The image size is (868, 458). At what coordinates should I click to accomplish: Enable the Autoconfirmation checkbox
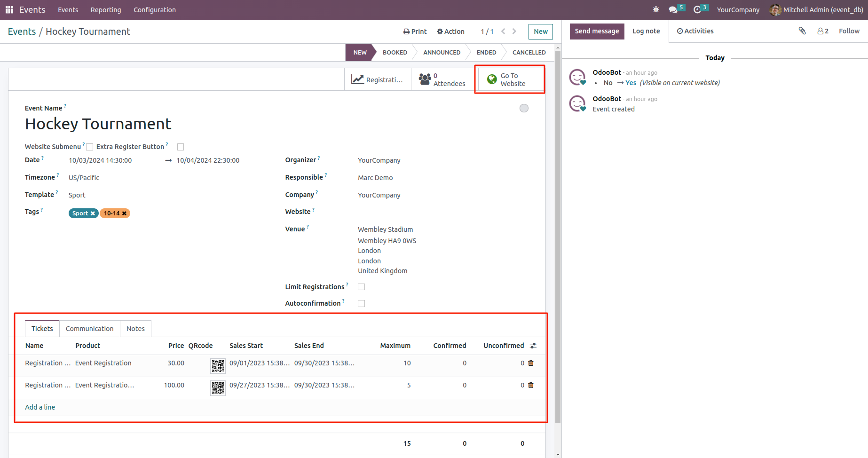[x=361, y=304]
